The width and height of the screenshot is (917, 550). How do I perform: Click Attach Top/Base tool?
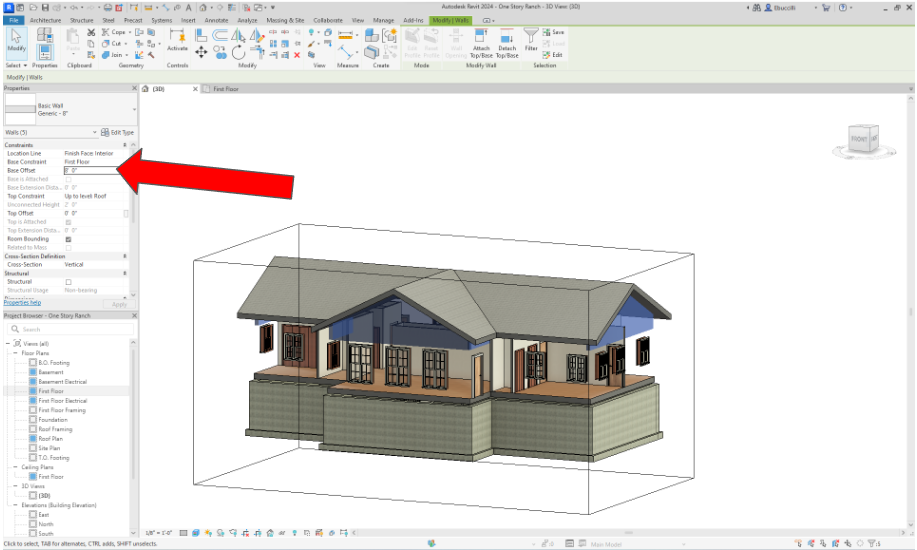481,43
